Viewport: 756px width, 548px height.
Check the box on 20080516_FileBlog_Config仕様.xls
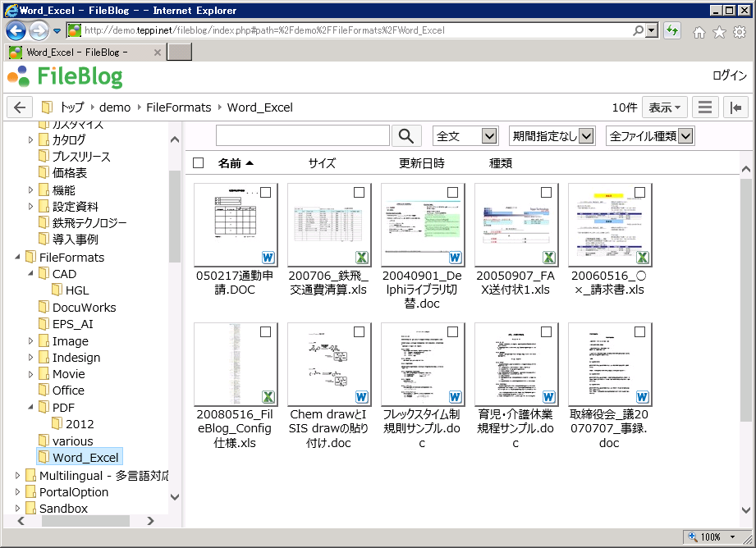(x=266, y=331)
